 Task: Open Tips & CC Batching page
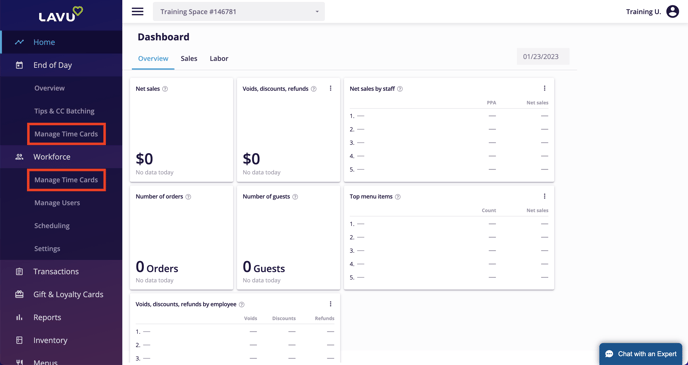click(64, 111)
